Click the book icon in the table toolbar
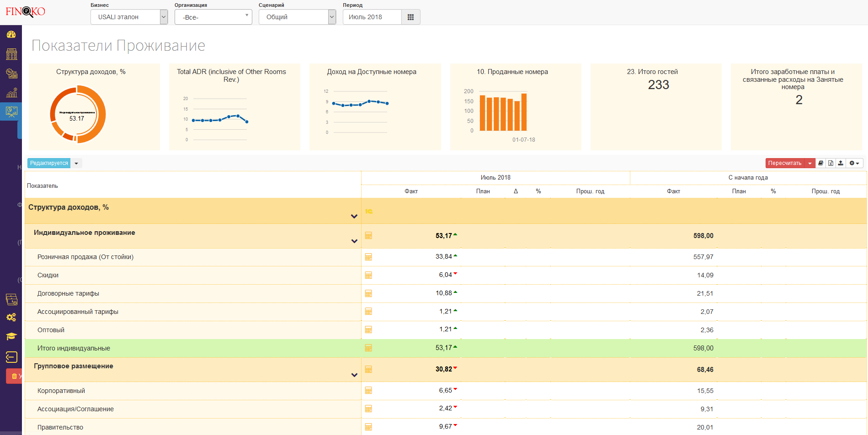The image size is (868, 435). tap(820, 163)
